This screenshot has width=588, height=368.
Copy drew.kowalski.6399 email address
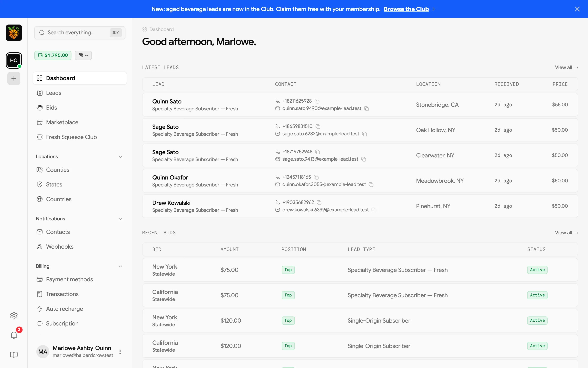374,210
